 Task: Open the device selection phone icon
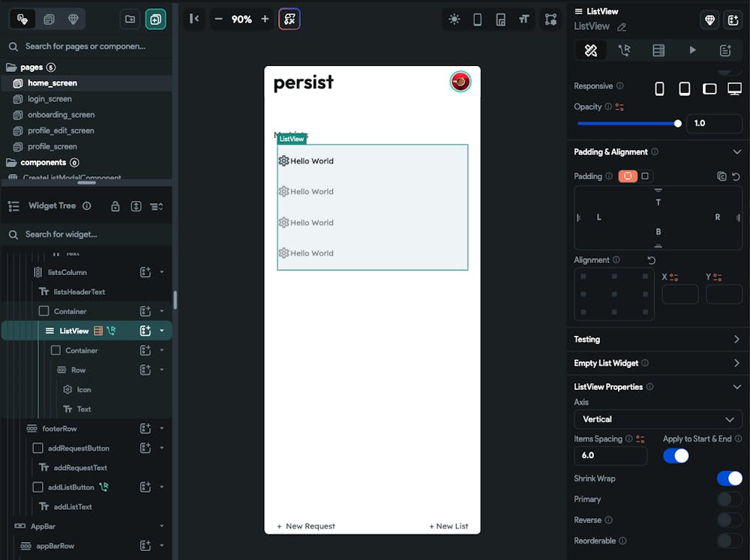[477, 19]
